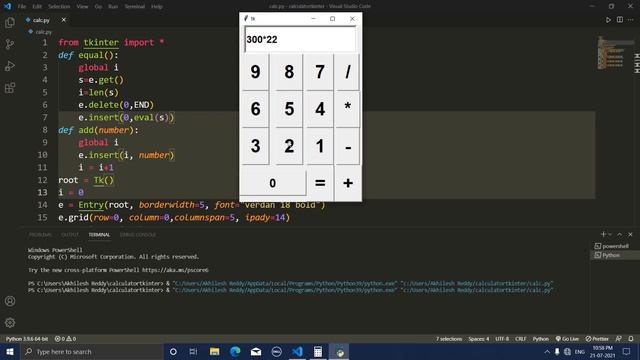
Task: Click the taskbar search box
Action: [92, 351]
